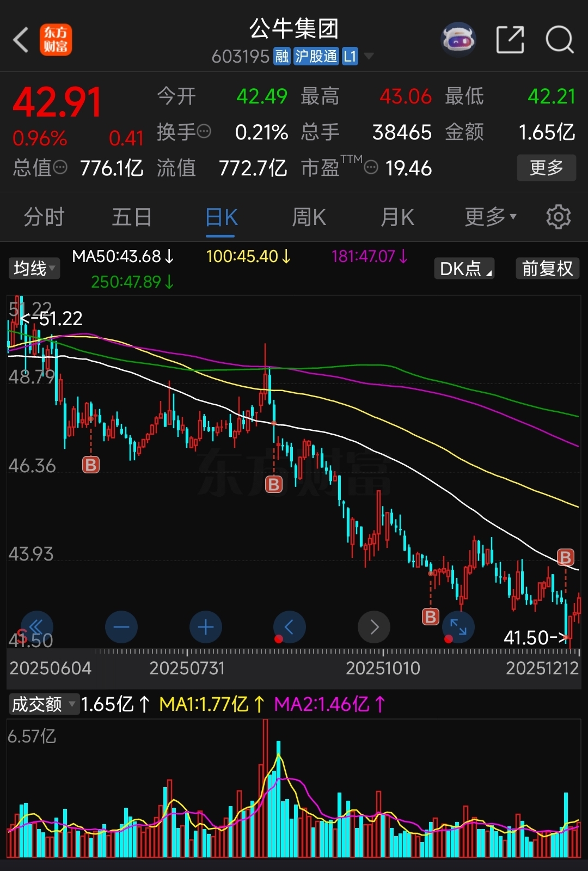This screenshot has width=588, height=871.
Task: Tap the 51.22 high price marker
Action: 52,318
